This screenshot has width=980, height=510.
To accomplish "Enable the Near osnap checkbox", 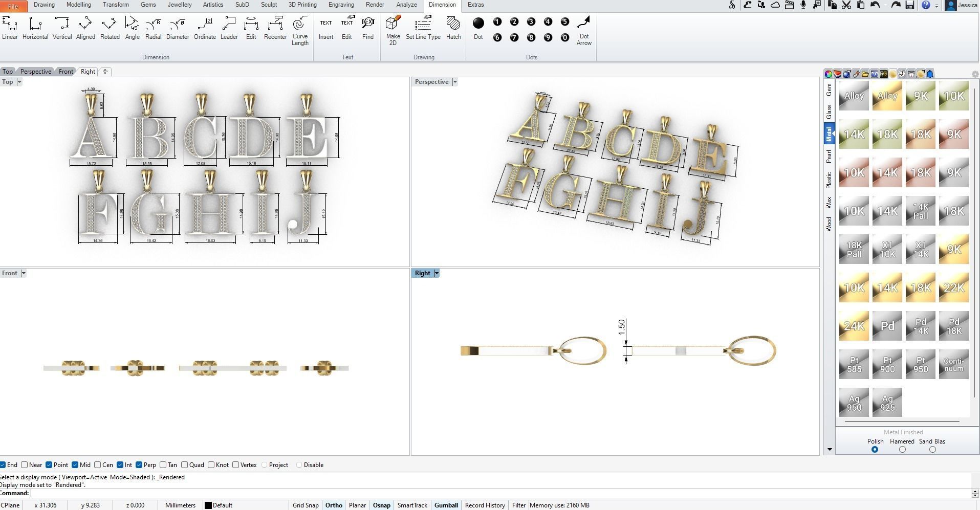I will click(24, 465).
